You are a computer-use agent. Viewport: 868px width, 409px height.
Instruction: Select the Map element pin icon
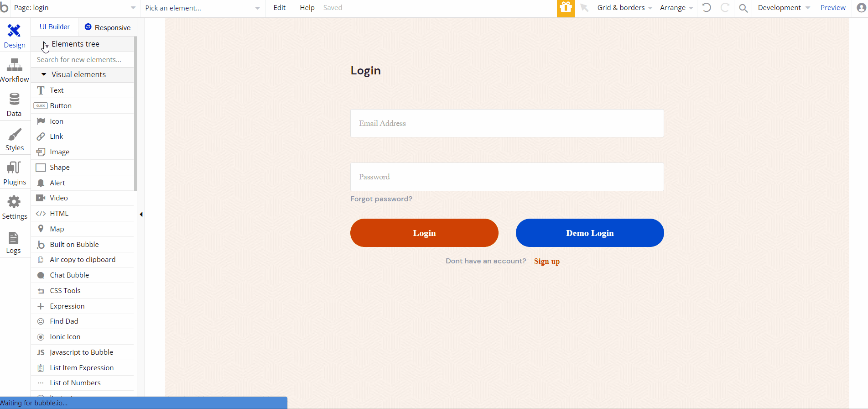coord(41,229)
